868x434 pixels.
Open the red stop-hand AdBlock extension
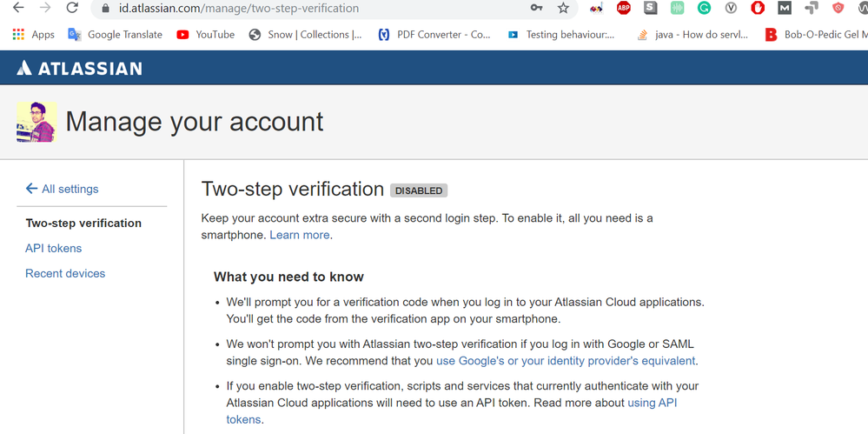[758, 8]
